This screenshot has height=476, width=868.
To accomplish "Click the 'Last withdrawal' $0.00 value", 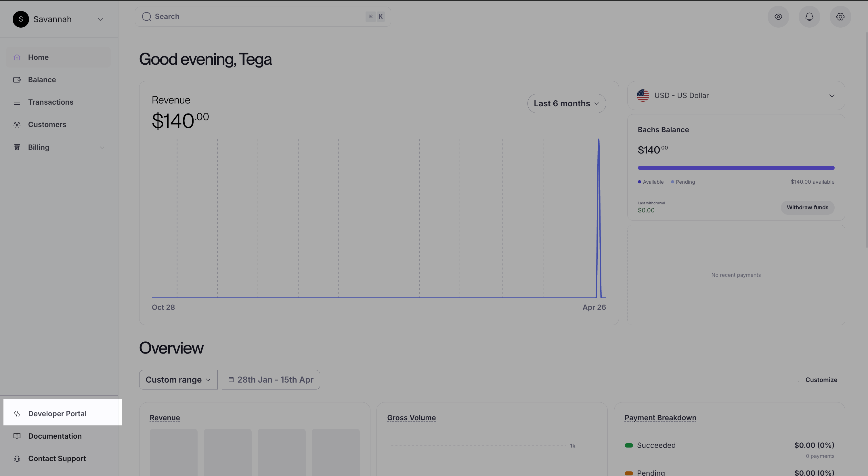I will (646, 210).
